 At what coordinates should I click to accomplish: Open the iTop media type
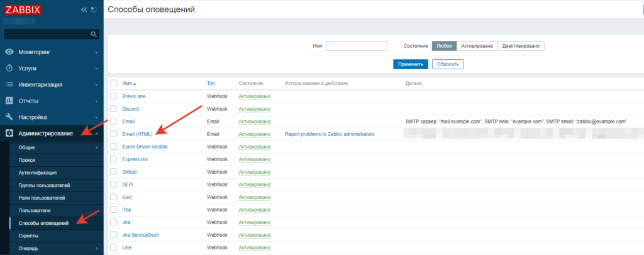(126, 210)
